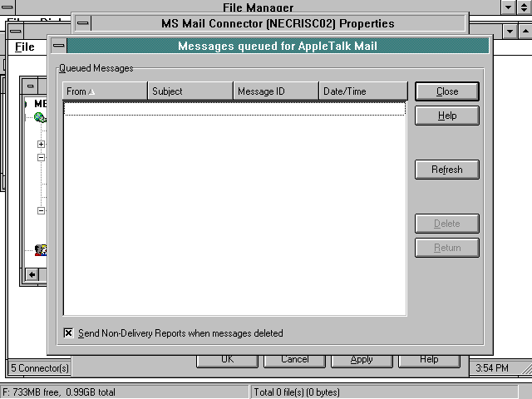Viewport: 532px width, 399px height.
Task: Click the globe icon in the tree pane
Action: [40, 117]
